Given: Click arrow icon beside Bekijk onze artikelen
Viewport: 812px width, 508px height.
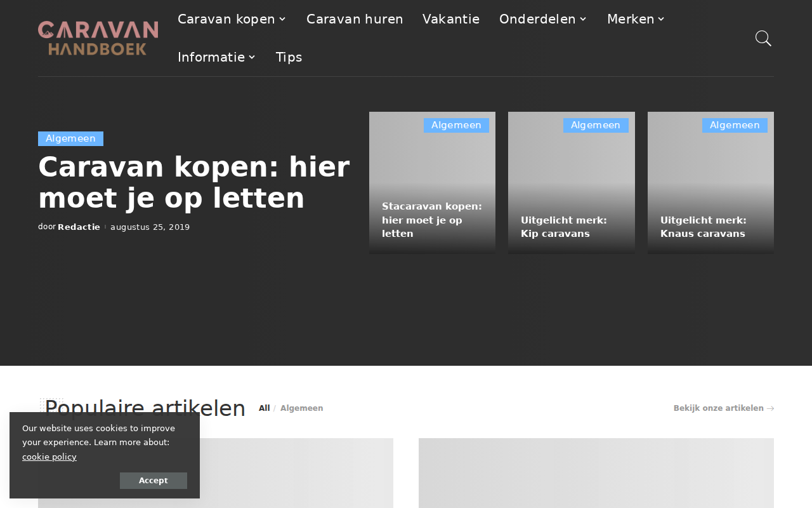Looking at the screenshot, I should (x=770, y=408).
